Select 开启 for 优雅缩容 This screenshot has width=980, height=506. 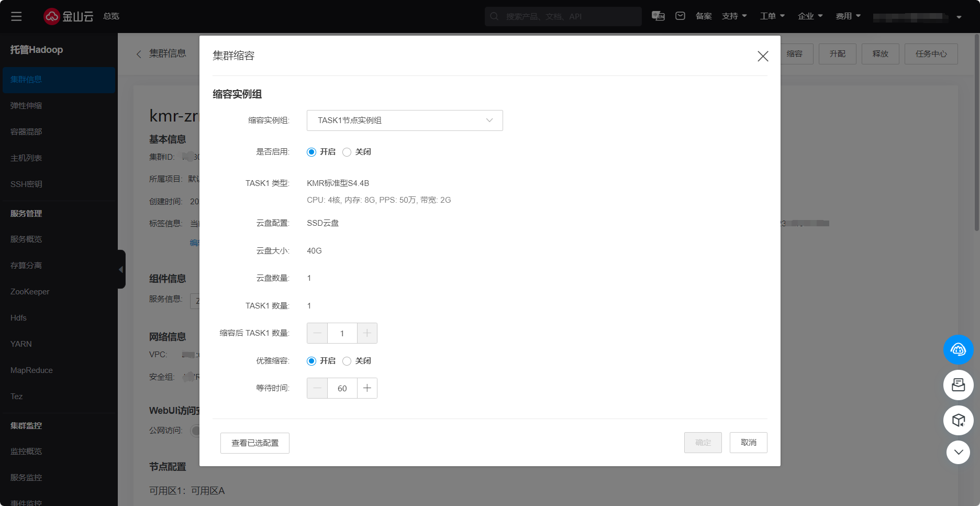[311, 361]
